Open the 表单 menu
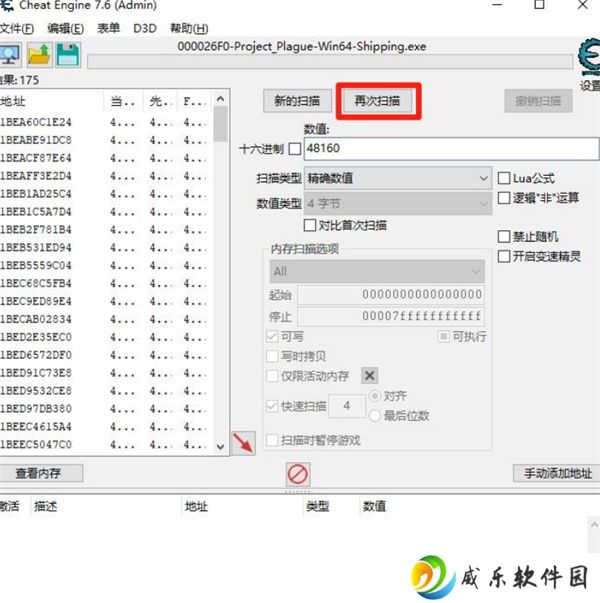Image resolution: width=600 pixels, height=603 pixels. coord(108,28)
